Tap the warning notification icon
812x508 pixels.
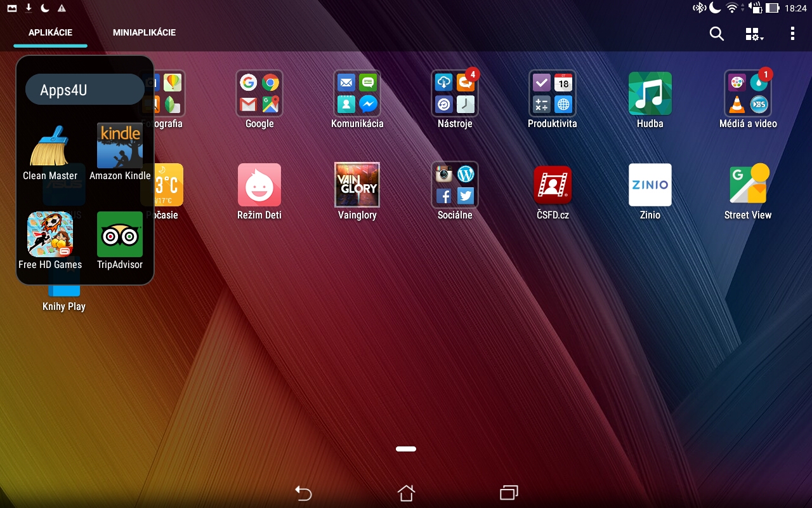[x=62, y=8]
